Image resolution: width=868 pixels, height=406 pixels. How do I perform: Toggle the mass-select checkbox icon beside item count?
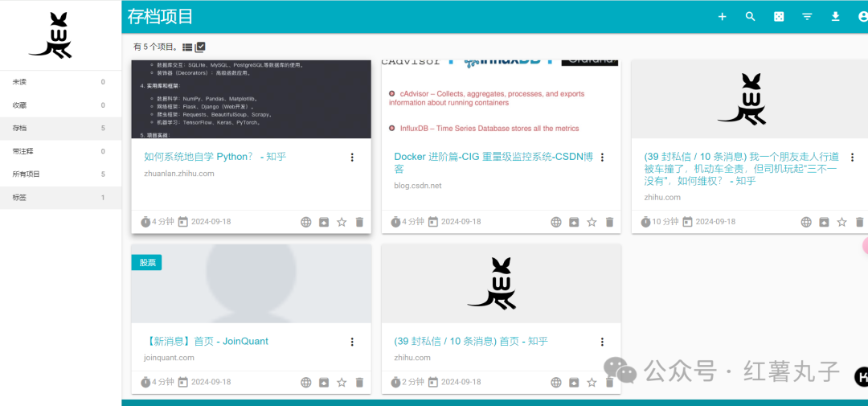coord(200,47)
